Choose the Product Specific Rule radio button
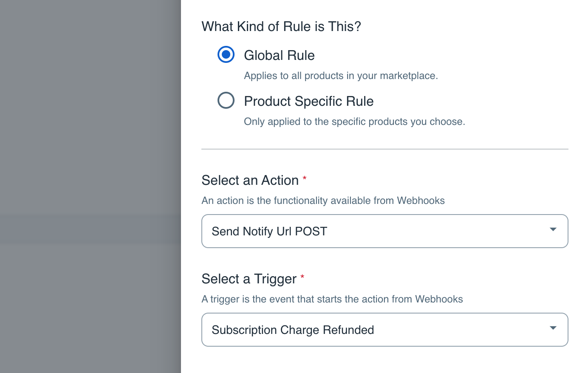588x373 pixels. coord(226,101)
